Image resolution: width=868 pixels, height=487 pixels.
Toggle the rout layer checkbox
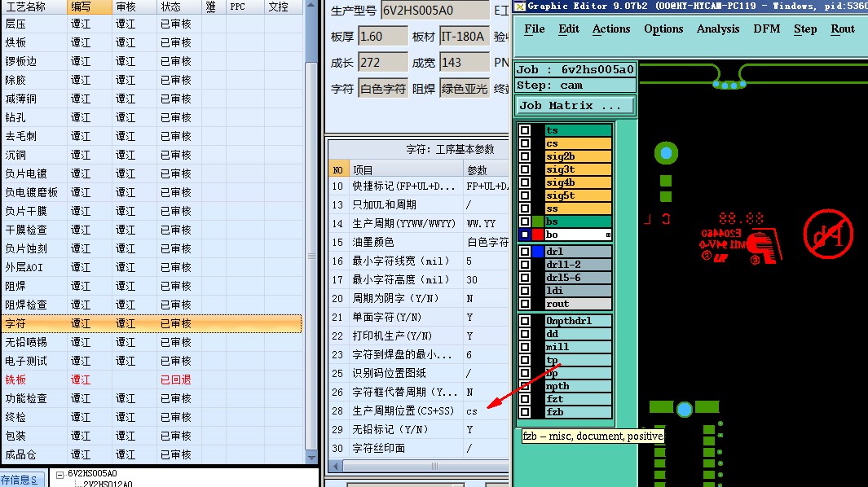[525, 304]
